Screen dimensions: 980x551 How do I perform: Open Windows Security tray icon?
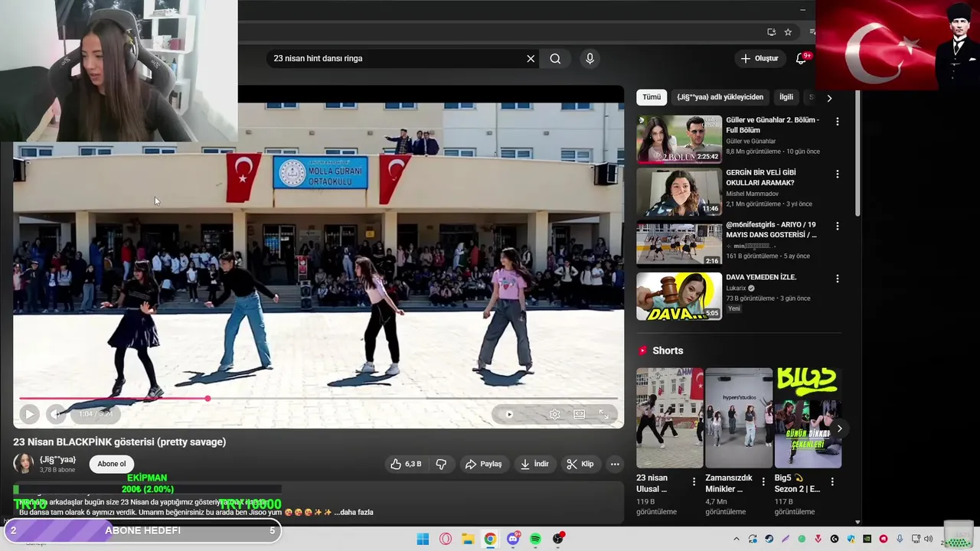(x=851, y=539)
